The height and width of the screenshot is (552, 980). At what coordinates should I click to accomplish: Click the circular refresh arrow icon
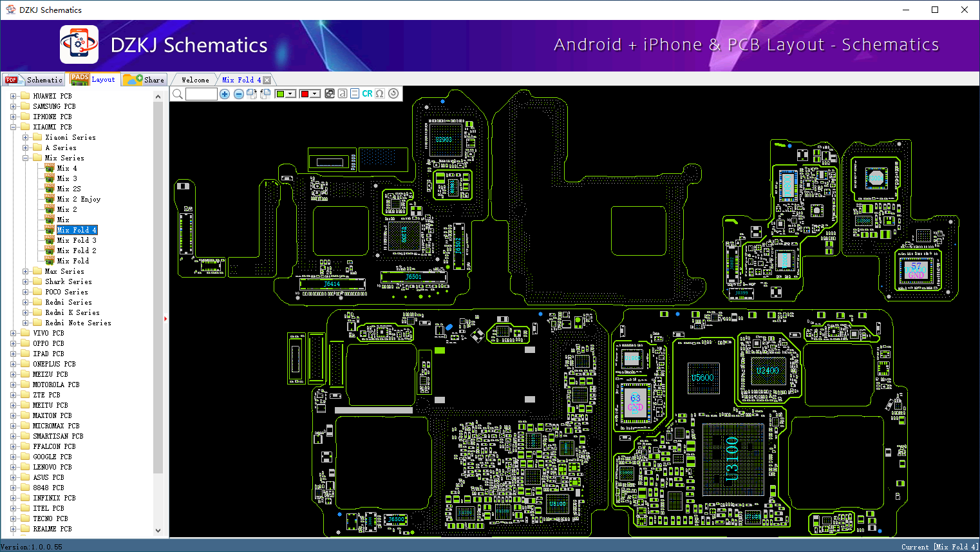point(393,93)
